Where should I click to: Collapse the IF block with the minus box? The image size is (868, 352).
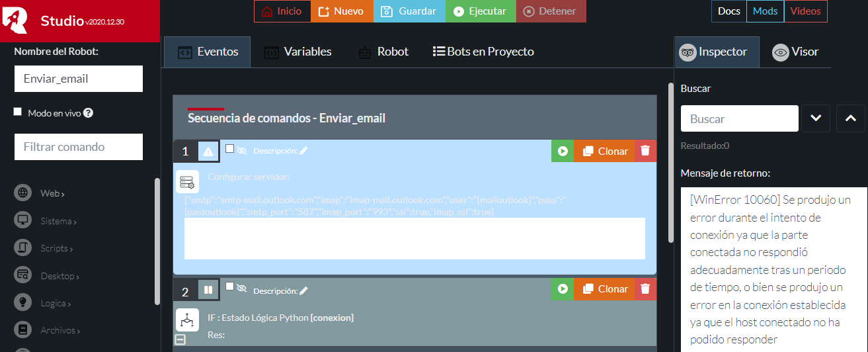click(180, 339)
